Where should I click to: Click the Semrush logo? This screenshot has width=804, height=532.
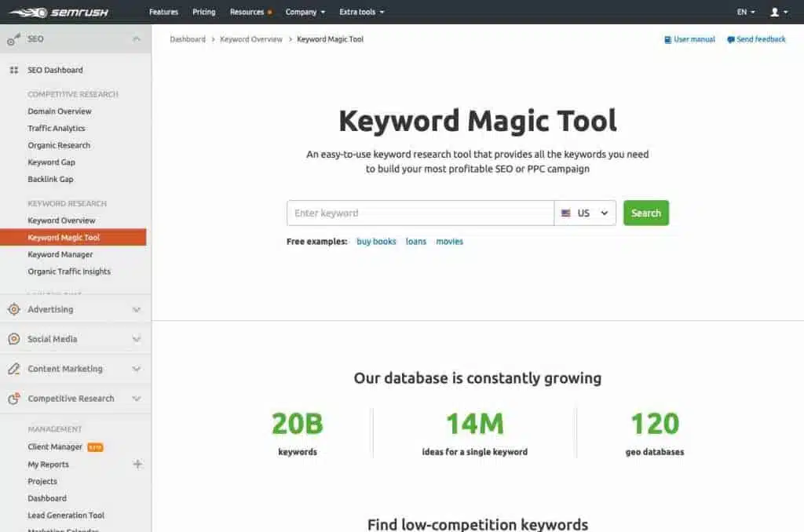[59, 13]
